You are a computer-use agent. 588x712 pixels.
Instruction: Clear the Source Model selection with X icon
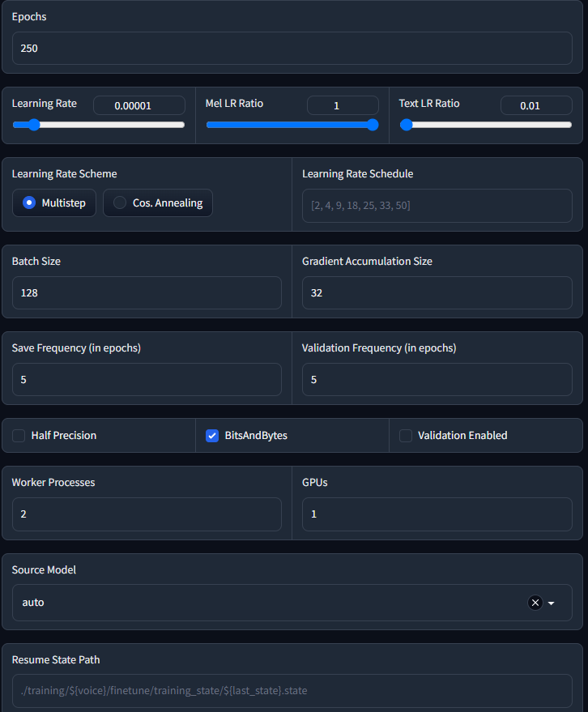535,603
